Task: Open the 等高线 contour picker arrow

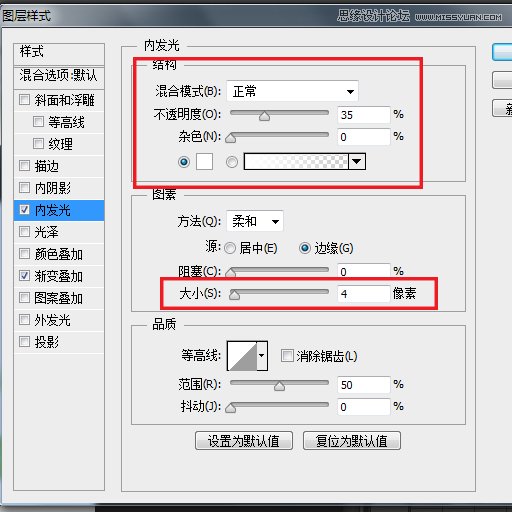Action: pos(262,356)
